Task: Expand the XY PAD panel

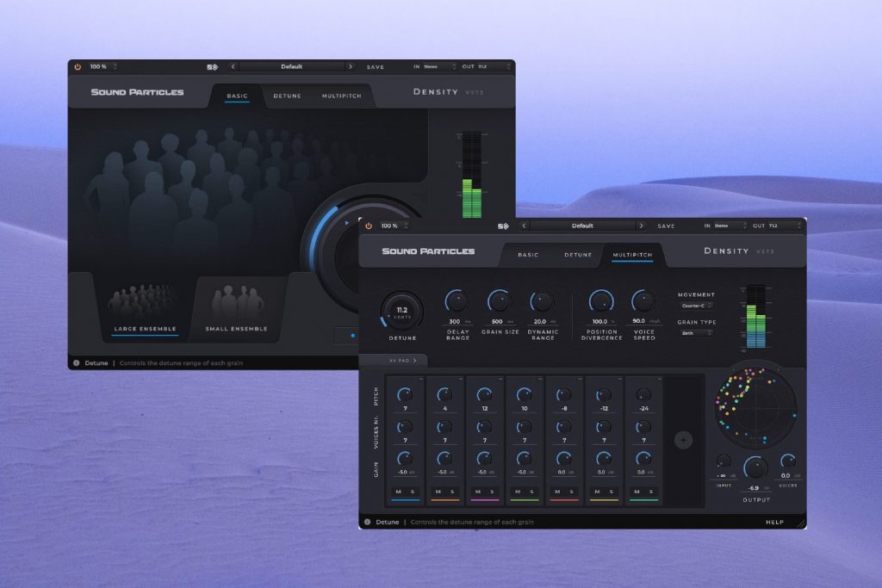Action: click(402, 361)
